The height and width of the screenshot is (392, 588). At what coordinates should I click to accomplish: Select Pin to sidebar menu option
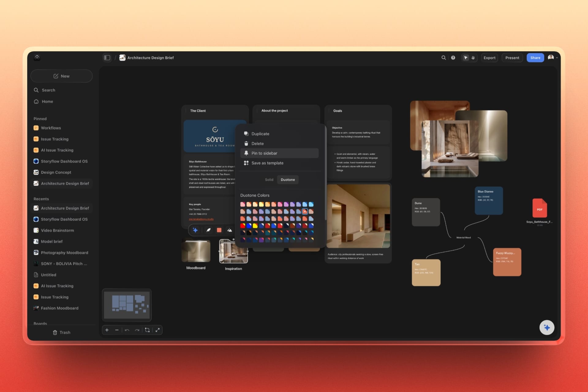coord(279,153)
